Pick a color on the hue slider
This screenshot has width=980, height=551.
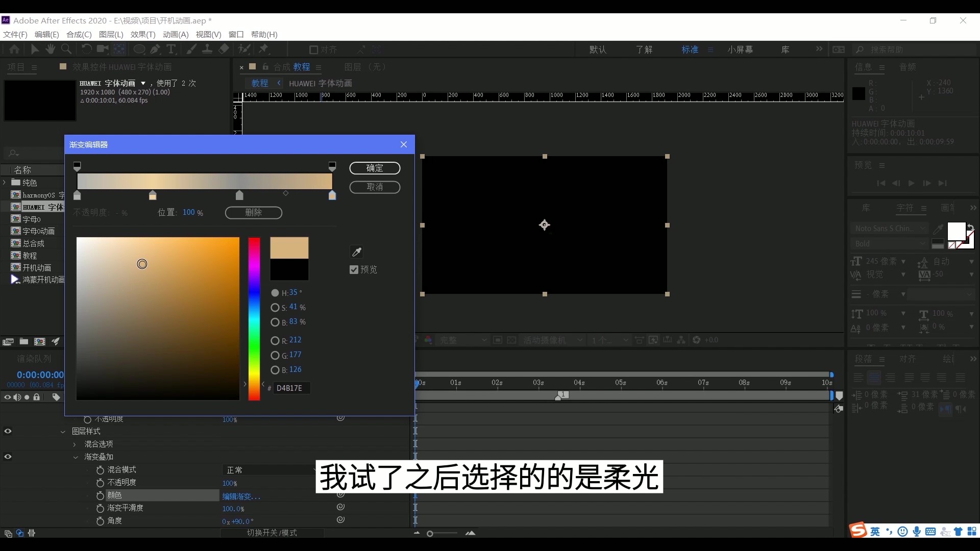click(254, 319)
